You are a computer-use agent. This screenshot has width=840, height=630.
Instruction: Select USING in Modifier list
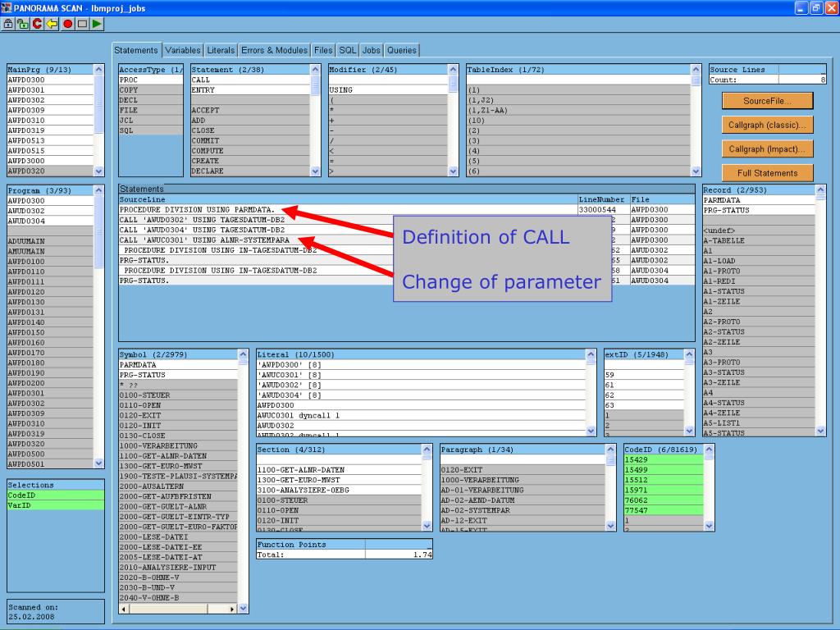pyautogui.click(x=388, y=90)
